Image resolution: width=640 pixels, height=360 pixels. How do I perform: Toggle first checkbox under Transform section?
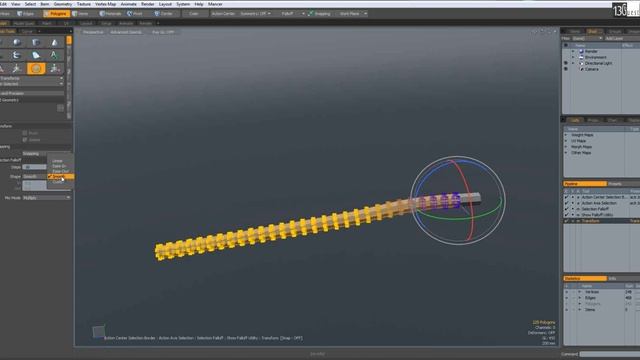point(25,133)
